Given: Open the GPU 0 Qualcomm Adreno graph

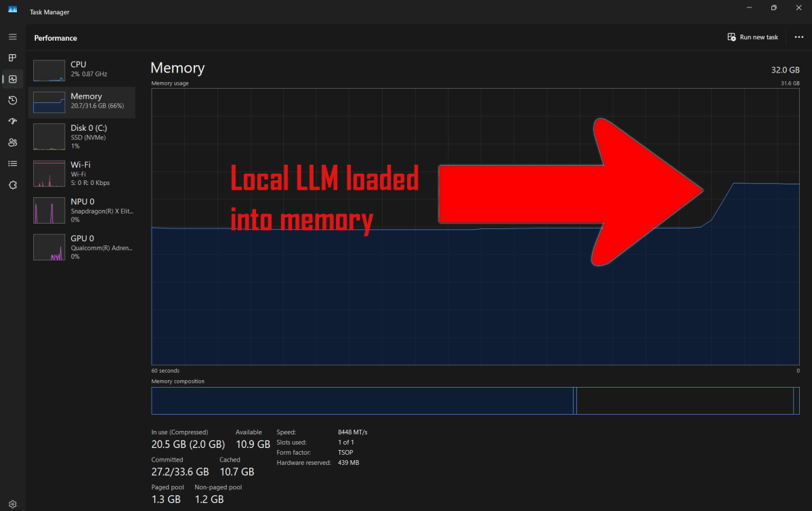Looking at the screenshot, I should [x=84, y=247].
